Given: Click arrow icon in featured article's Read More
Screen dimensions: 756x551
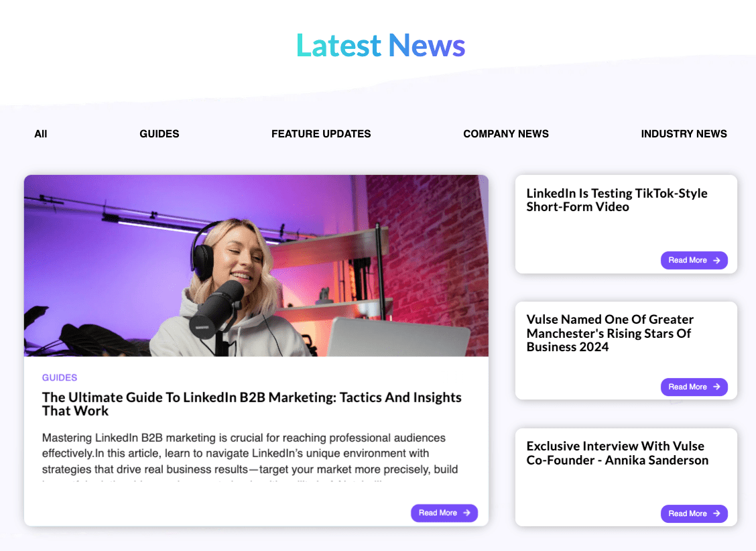Looking at the screenshot, I should [x=466, y=513].
